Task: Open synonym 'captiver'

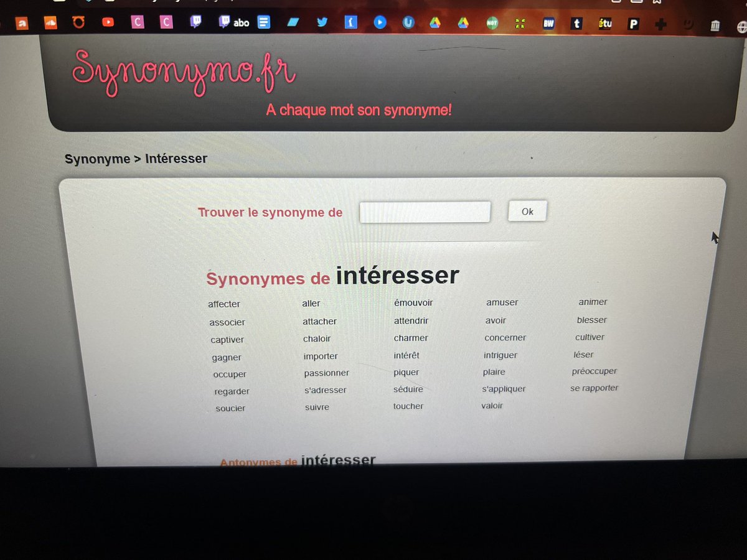Action: [x=227, y=340]
